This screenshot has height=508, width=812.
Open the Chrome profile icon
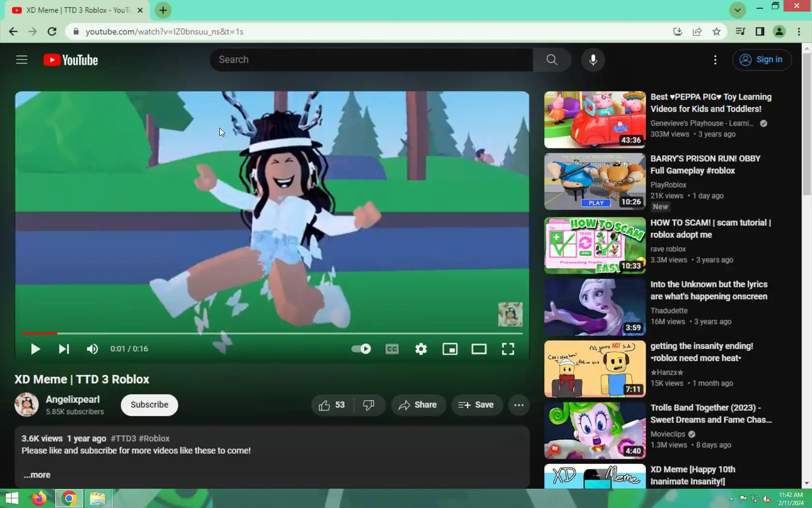[779, 31]
